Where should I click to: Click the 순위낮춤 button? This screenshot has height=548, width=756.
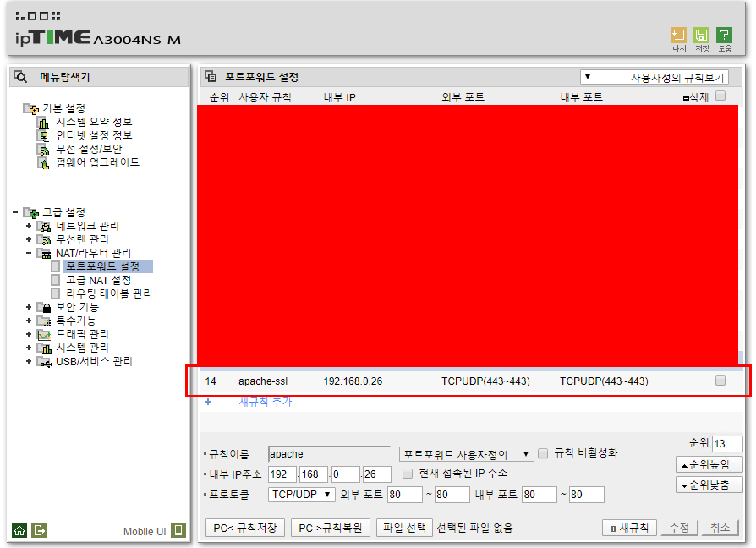point(709,485)
